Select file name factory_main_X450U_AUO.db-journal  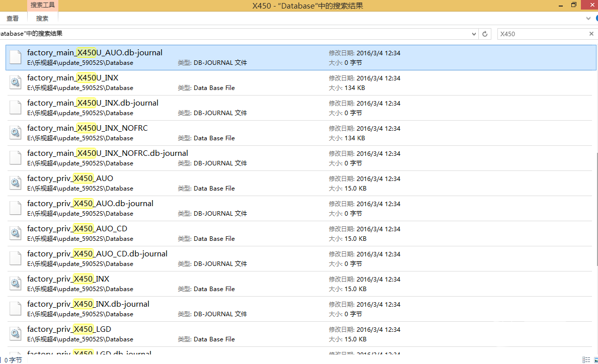[95, 53]
